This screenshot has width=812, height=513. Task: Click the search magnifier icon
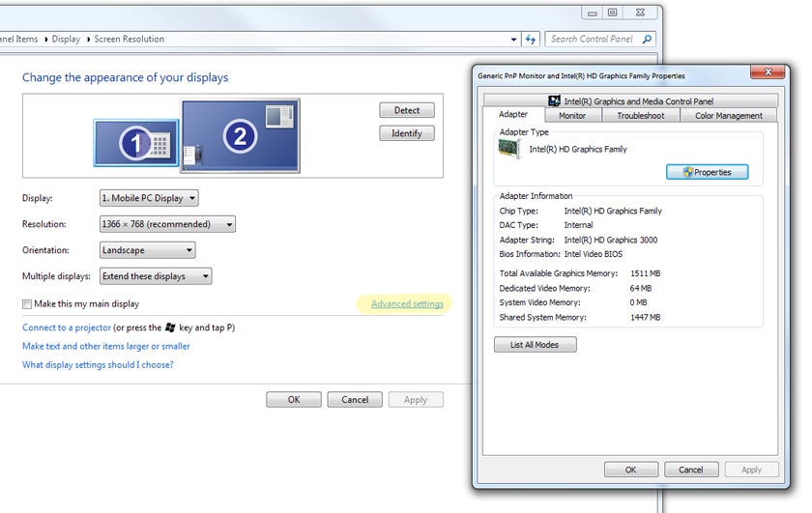(647, 39)
